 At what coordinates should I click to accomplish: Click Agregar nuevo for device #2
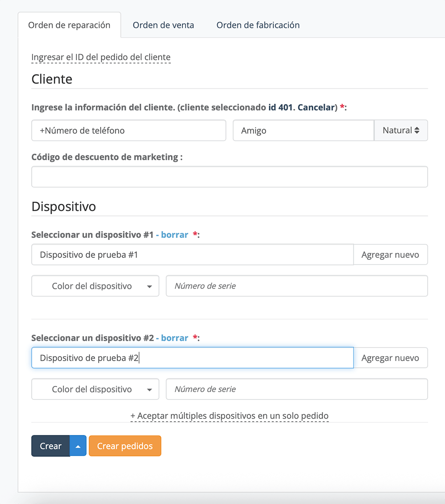click(390, 358)
